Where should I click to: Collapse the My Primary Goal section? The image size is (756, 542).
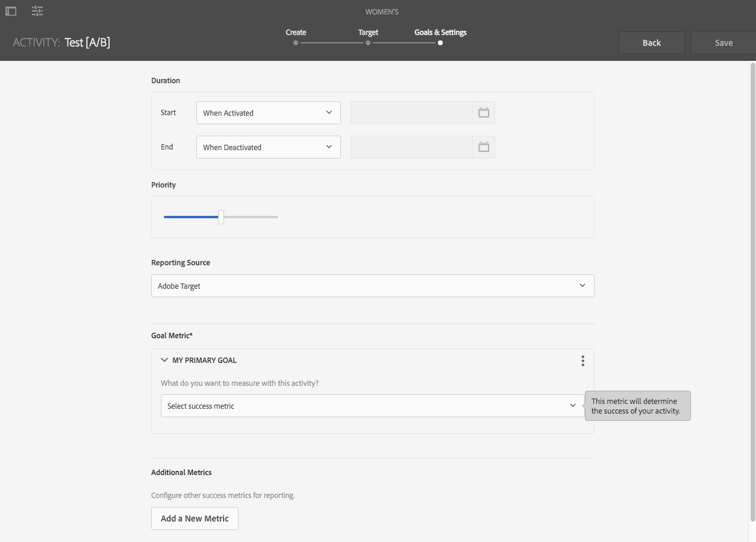[164, 360]
